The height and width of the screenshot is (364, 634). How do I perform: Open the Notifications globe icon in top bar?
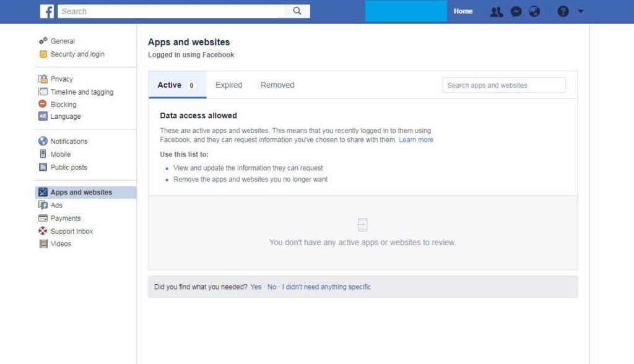pyautogui.click(x=534, y=12)
